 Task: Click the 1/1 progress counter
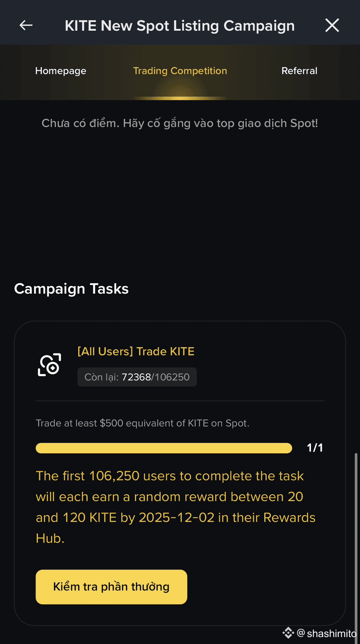(315, 448)
